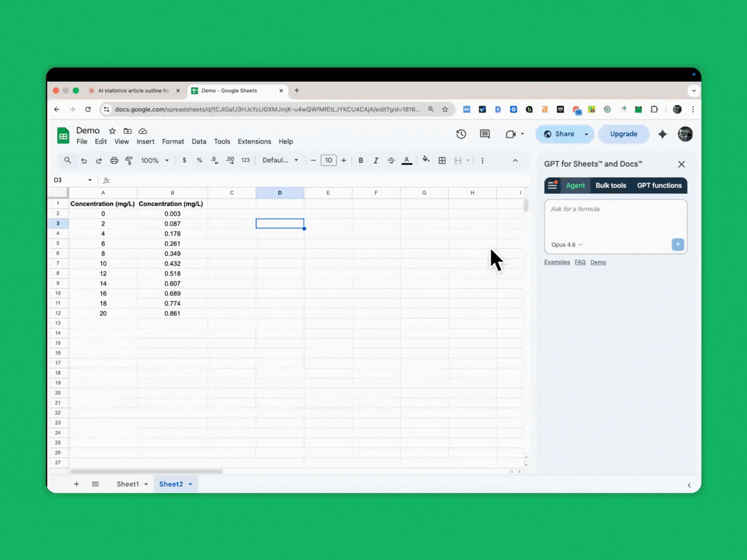Image resolution: width=747 pixels, height=560 pixels.
Task: Change the text color
Action: 407,160
